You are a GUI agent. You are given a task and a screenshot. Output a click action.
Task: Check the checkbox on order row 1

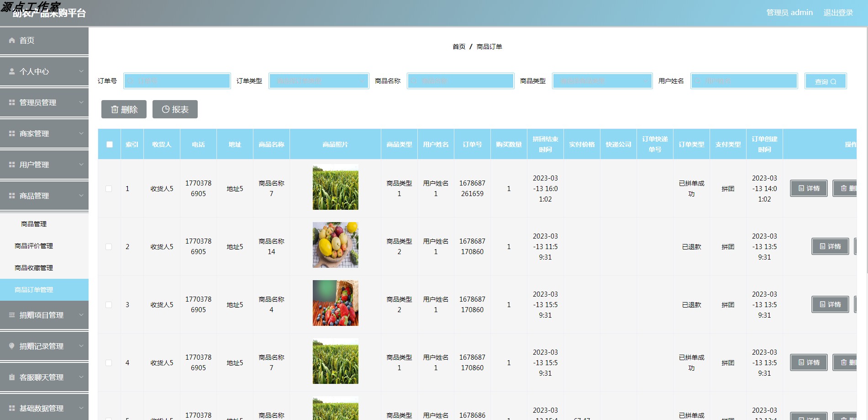109,188
